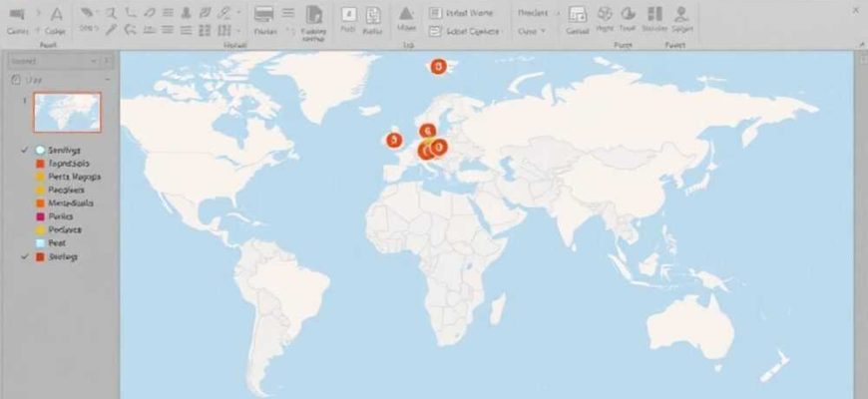The width and height of the screenshot is (868, 399).
Task: Toggle the checked Senilvgs layer at top
Action: tap(24, 149)
